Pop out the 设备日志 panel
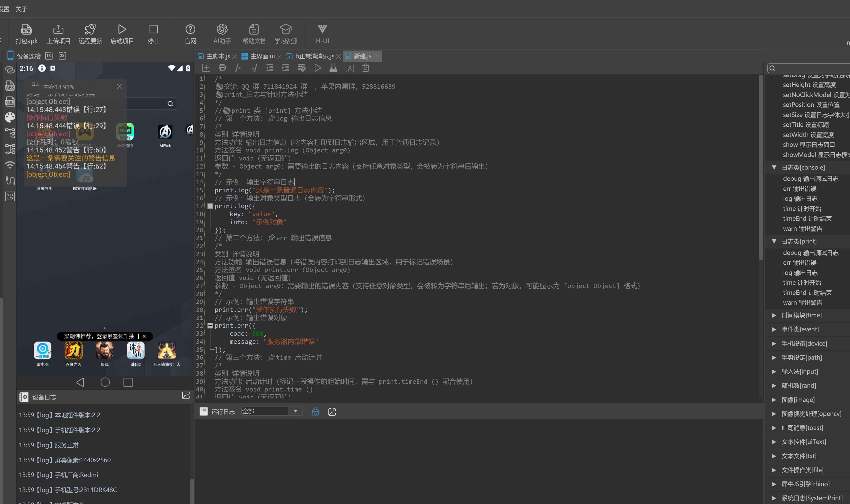The image size is (850, 504). point(186,395)
